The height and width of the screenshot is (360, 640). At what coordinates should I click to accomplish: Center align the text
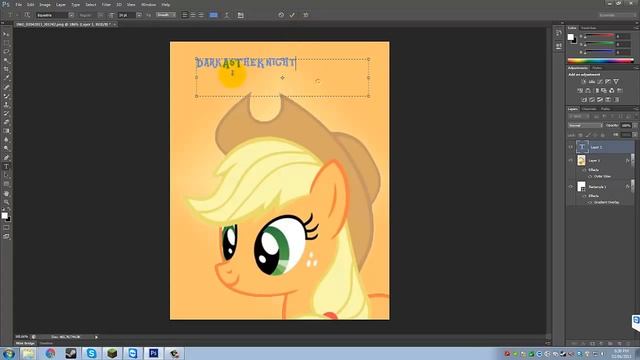pos(193,15)
